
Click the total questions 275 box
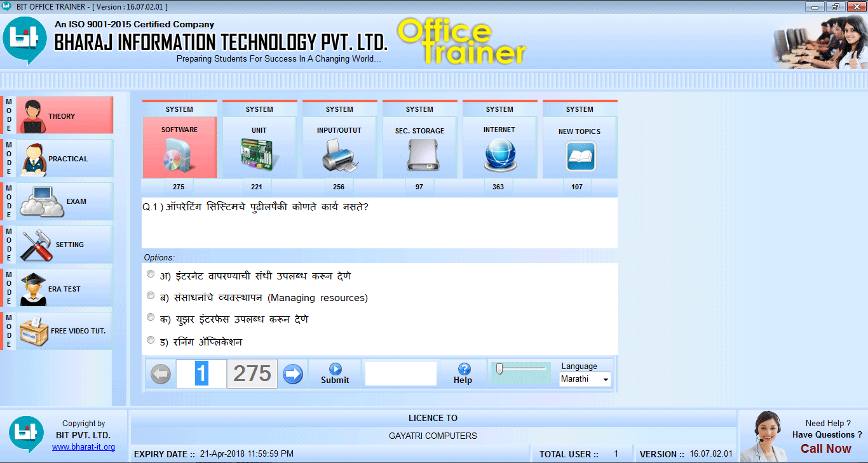(x=252, y=373)
